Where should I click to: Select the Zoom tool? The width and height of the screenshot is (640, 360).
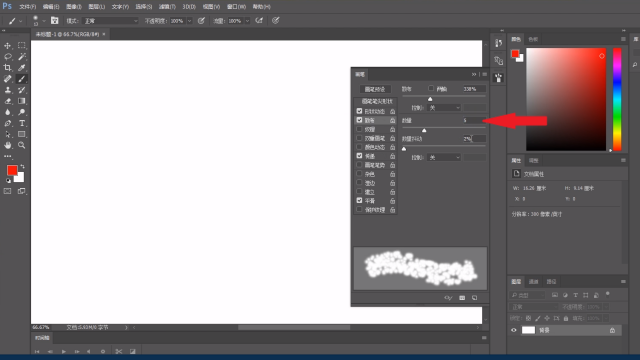coord(22,145)
